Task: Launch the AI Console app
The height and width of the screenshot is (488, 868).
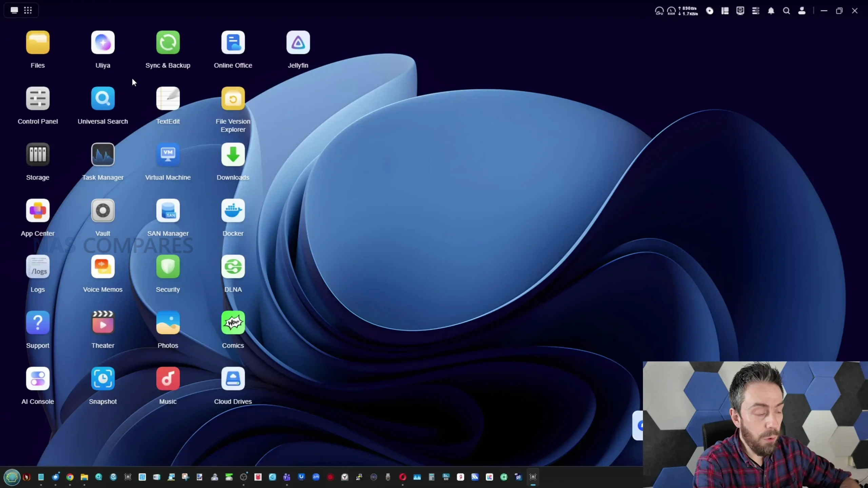Action: pyautogui.click(x=38, y=379)
